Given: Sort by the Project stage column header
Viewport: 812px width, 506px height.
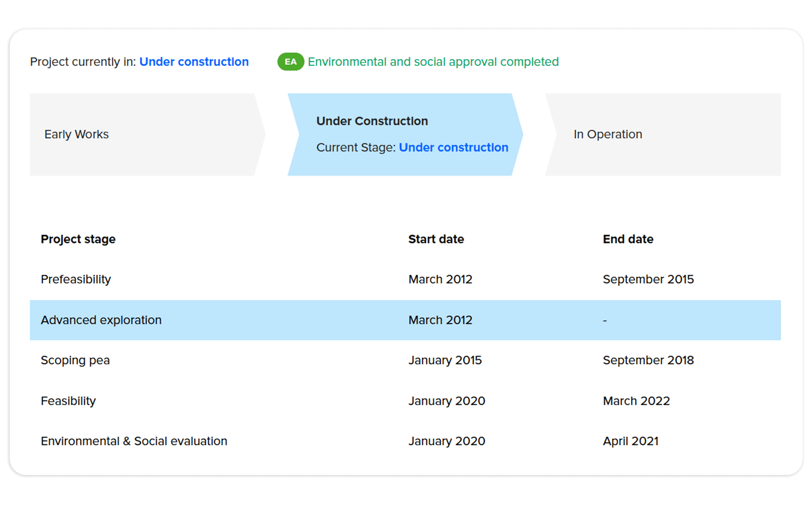Looking at the screenshot, I should (78, 239).
